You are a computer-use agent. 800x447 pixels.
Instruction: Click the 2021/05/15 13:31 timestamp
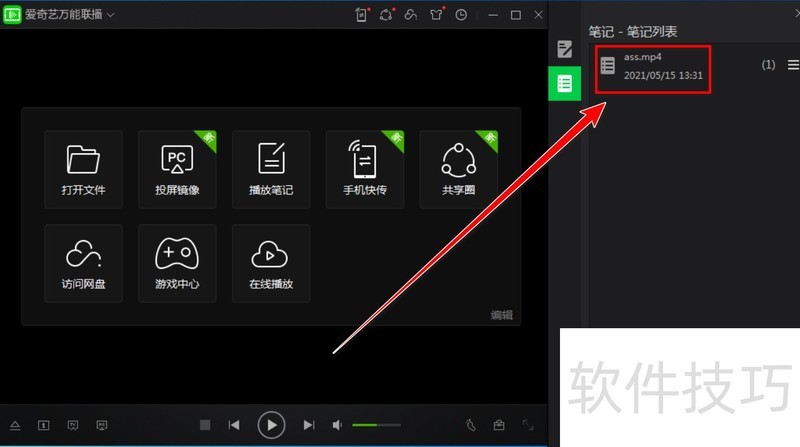click(x=663, y=76)
